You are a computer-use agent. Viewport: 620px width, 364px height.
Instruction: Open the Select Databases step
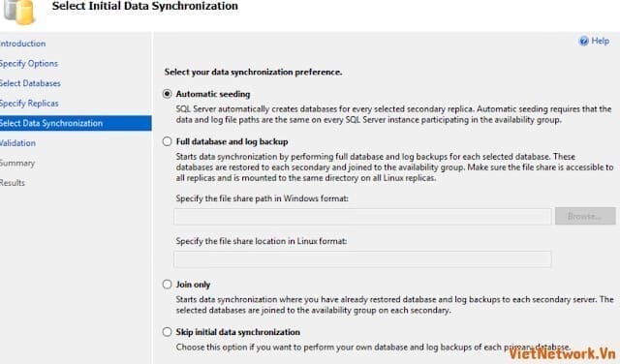pos(30,83)
